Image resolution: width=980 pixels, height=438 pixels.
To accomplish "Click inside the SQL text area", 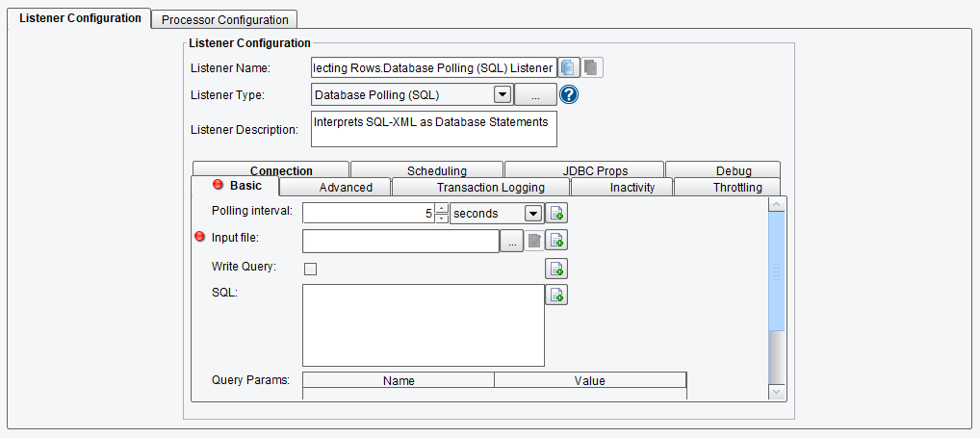I will [x=424, y=325].
